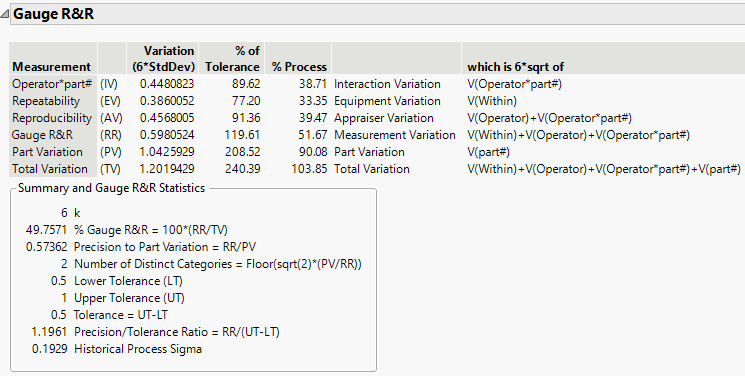The height and width of the screenshot is (376, 745).
Task: Select tolerance percentage 208.52
Action: point(242,152)
